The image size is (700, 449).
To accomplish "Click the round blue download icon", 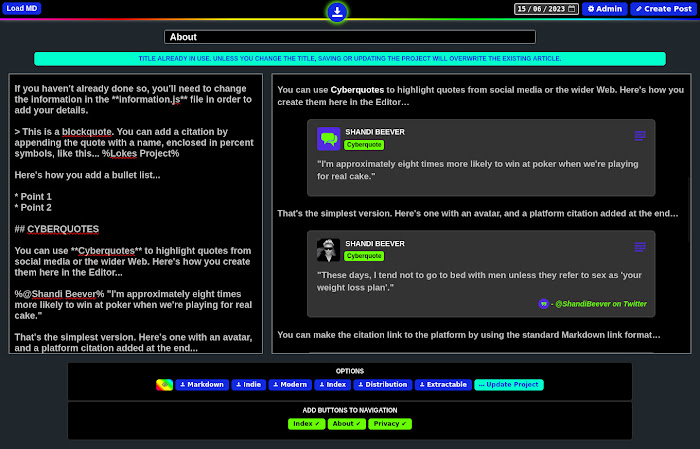I will pos(337,12).
